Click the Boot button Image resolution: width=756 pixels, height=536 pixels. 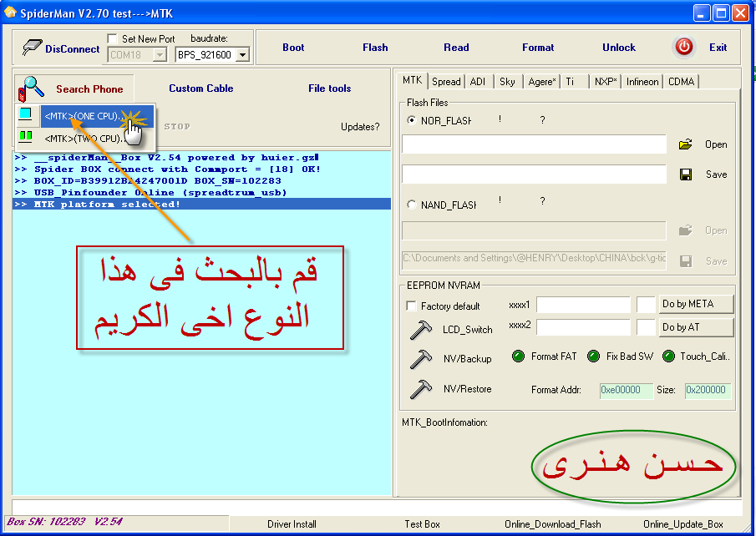pos(293,48)
